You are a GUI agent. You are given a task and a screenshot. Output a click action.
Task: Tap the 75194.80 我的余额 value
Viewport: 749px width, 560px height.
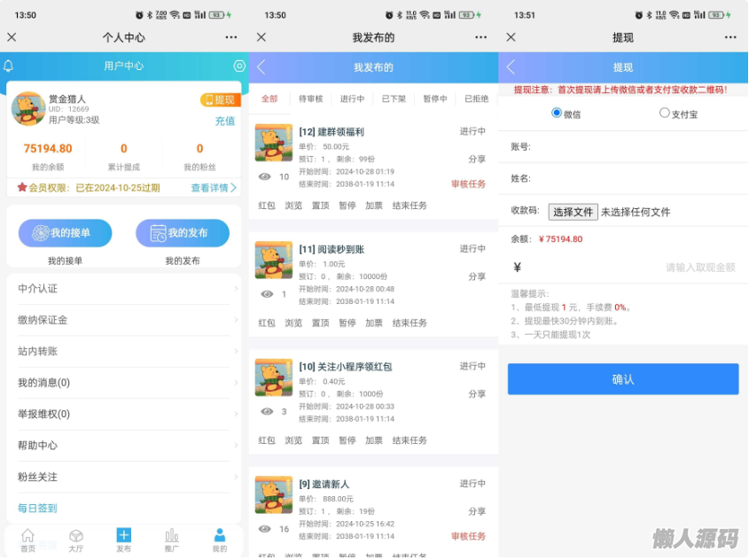[x=48, y=149]
